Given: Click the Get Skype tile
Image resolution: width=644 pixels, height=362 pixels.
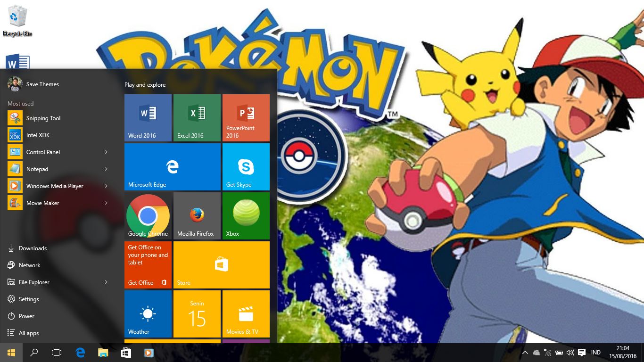Looking at the screenshot, I should click(246, 167).
